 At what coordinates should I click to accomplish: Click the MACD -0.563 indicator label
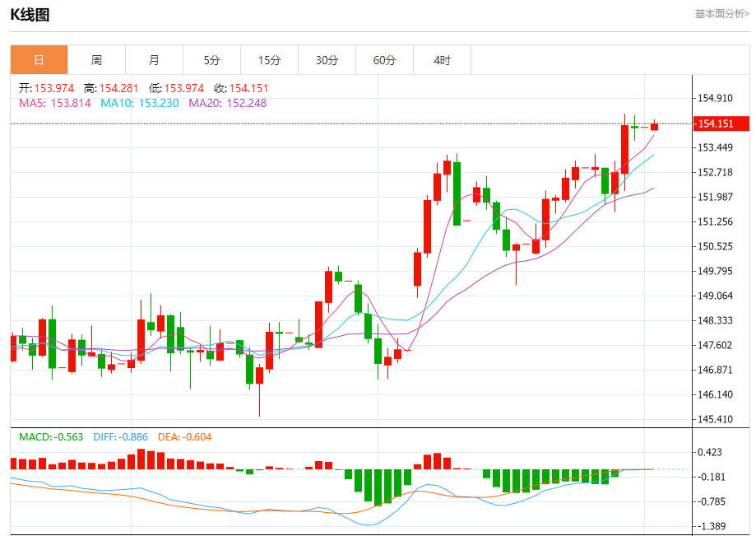point(51,437)
